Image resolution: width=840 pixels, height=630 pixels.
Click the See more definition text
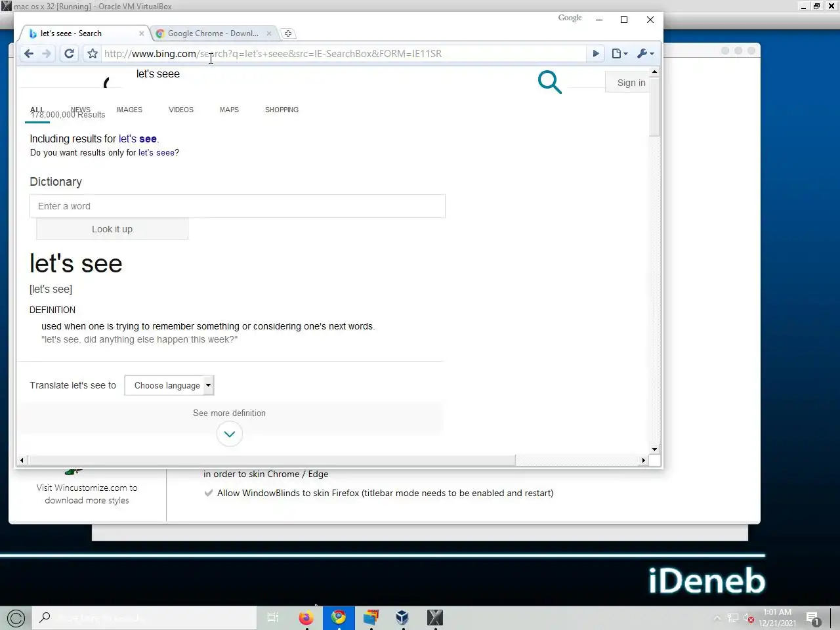click(x=229, y=413)
